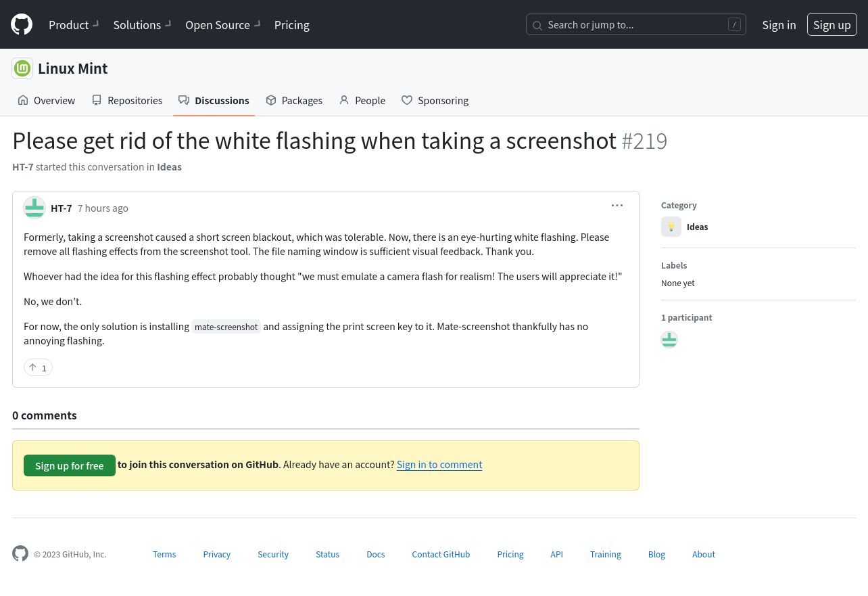Click the 1 participant heading
The width and height of the screenshot is (868, 596).
coord(687,317)
